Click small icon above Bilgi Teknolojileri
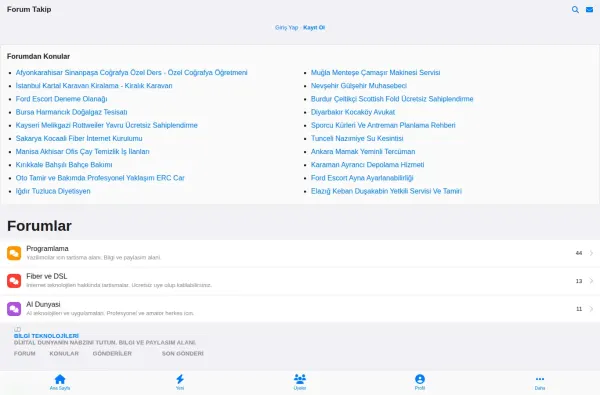600x395 pixels. (17, 330)
